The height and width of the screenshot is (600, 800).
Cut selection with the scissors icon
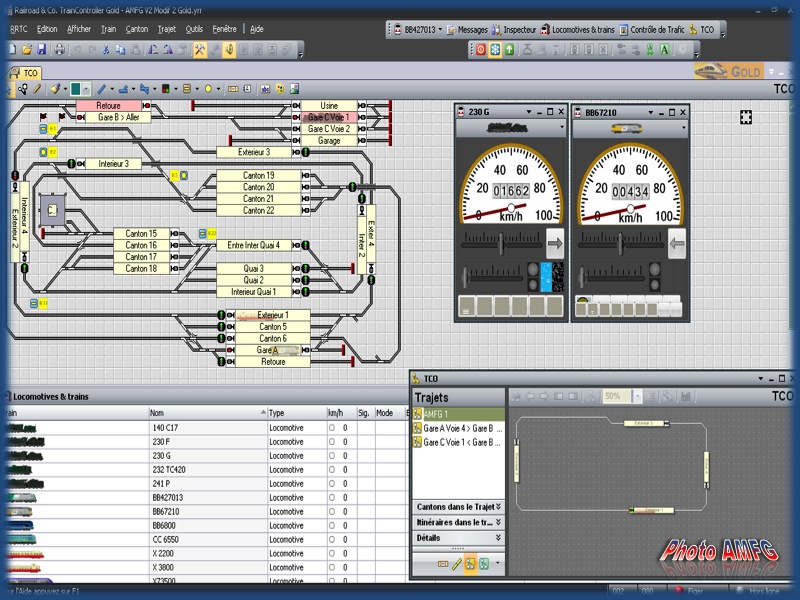click(x=106, y=49)
